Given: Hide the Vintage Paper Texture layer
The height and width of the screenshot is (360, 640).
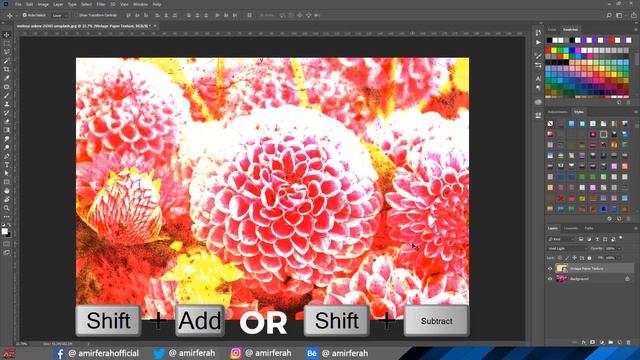Looking at the screenshot, I should [550, 269].
